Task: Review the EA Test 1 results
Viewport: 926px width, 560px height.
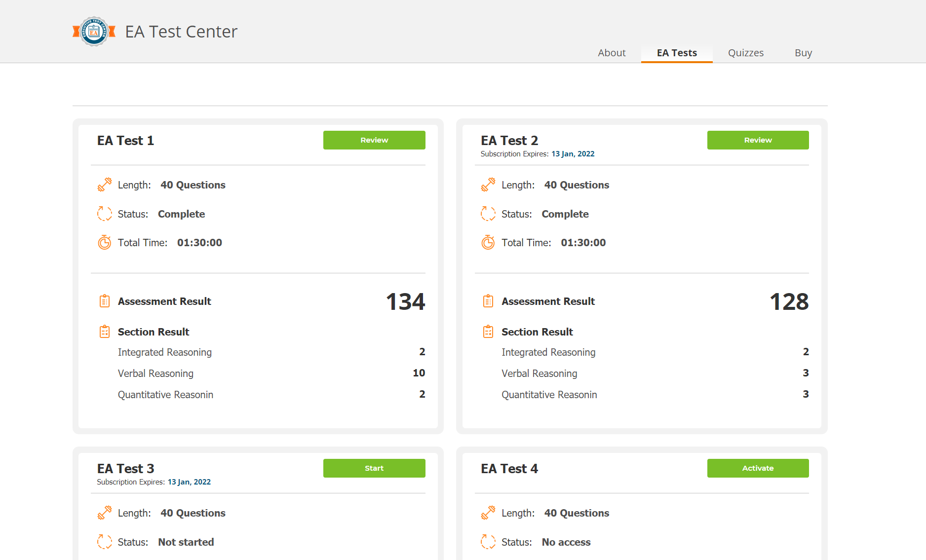Action: point(374,140)
